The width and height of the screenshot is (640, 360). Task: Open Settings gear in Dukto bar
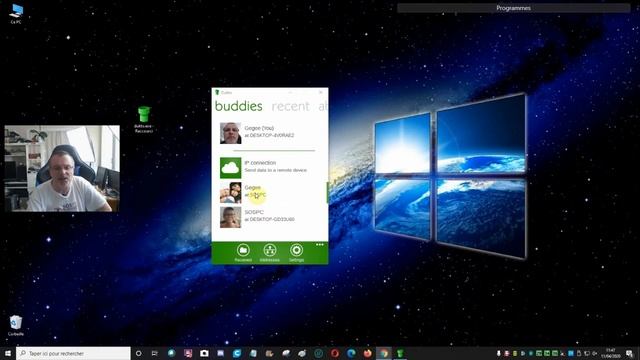[x=296, y=253]
